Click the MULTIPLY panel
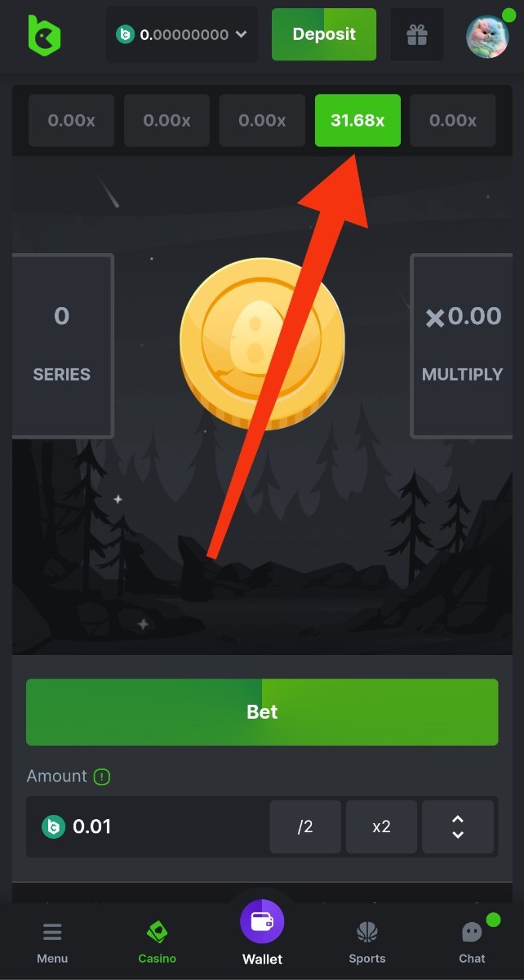Screen dimensions: 524x980 click(462, 345)
